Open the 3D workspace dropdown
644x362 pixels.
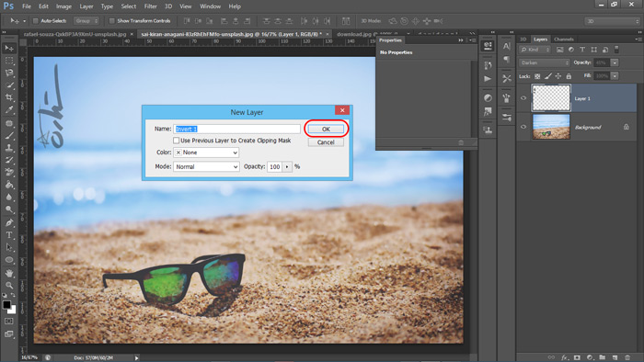coord(612,21)
